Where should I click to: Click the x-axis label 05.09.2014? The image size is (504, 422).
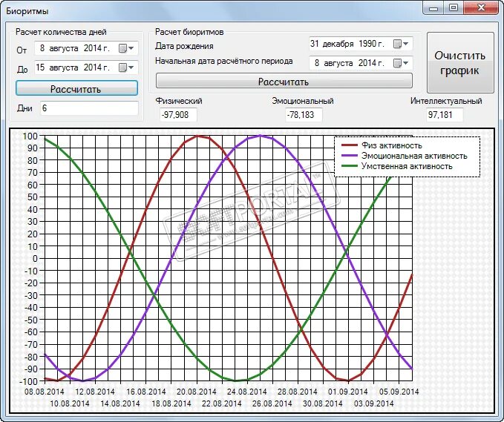point(399,392)
